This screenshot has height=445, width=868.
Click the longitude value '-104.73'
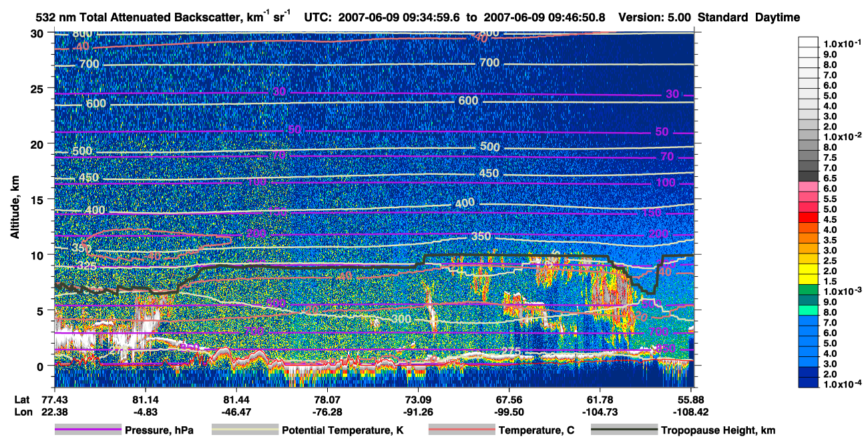[600, 412]
